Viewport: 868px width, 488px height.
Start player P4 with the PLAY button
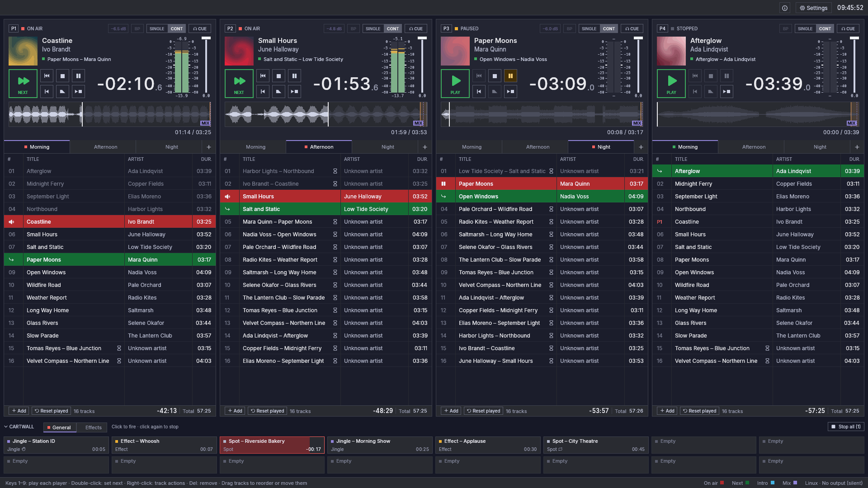pos(671,84)
